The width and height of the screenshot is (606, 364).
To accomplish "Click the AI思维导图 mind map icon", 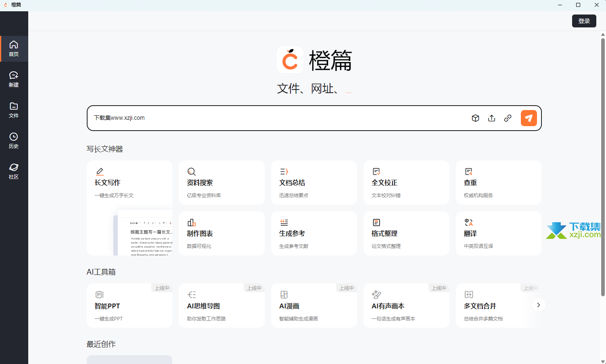I will point(192,295).
